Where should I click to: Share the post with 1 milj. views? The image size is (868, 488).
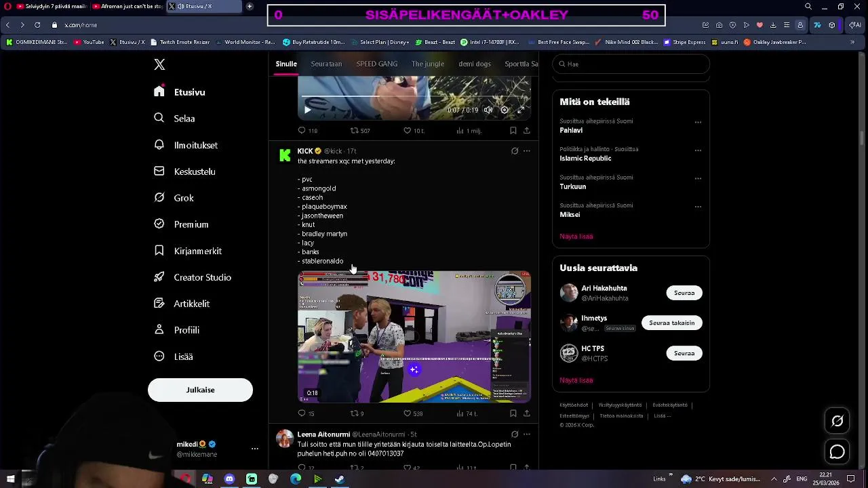click(x=526, y=131)
